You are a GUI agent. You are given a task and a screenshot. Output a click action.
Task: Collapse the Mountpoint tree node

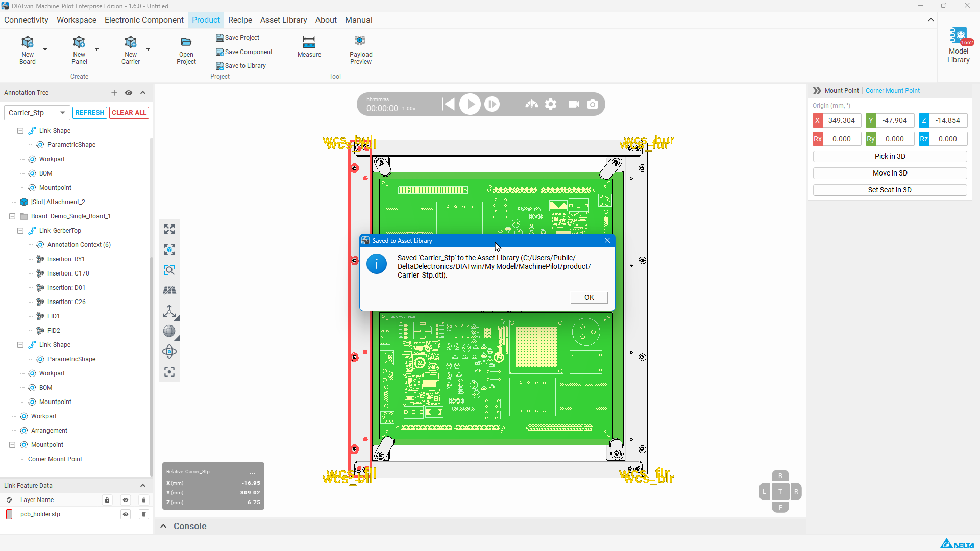tap(12, 445)
